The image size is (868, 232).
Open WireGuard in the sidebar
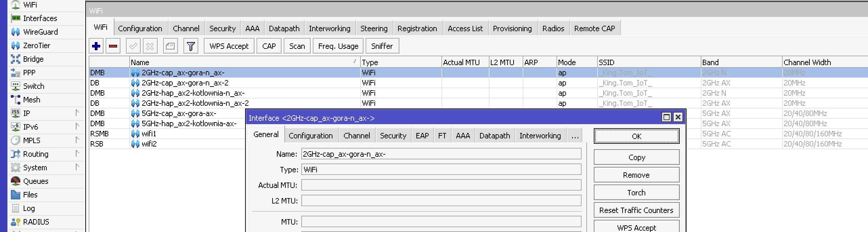[x=40, y=32]
